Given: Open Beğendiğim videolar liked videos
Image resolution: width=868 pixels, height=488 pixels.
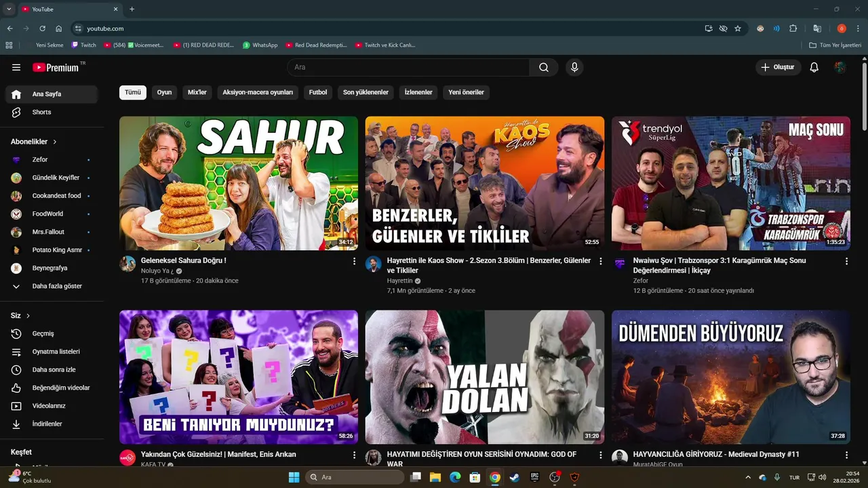Looking at the screenshot, I should point(52,388).
